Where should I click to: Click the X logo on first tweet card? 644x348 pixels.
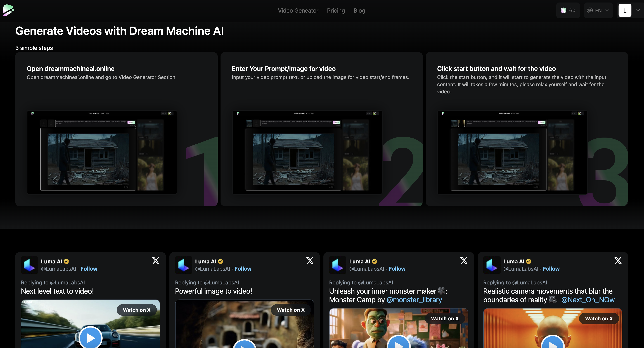point(156,261)
